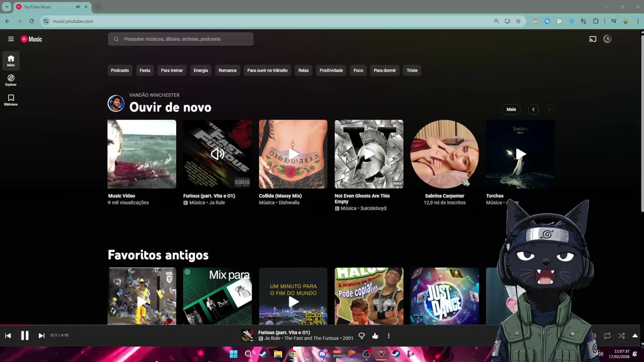This screenshot has height=362, width=644.
Task: Open the Shazam browser extension
Action: [x=547, y=21]
